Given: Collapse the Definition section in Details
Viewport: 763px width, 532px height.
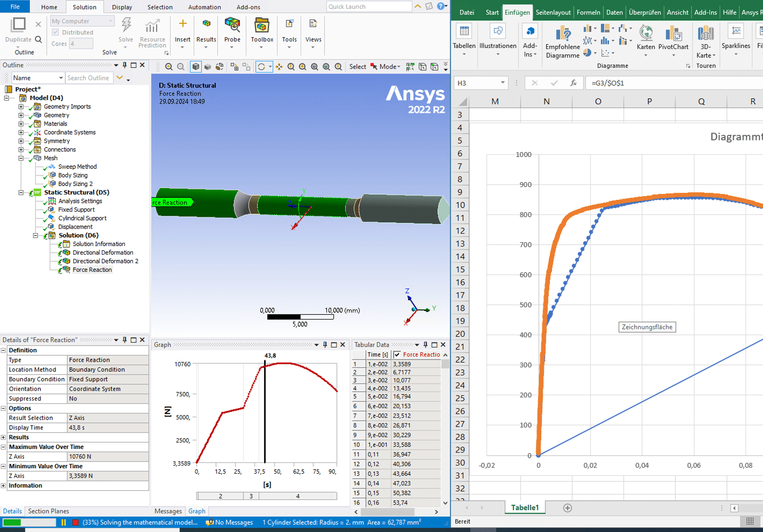Looking at the screenshot, I should 3,350.
